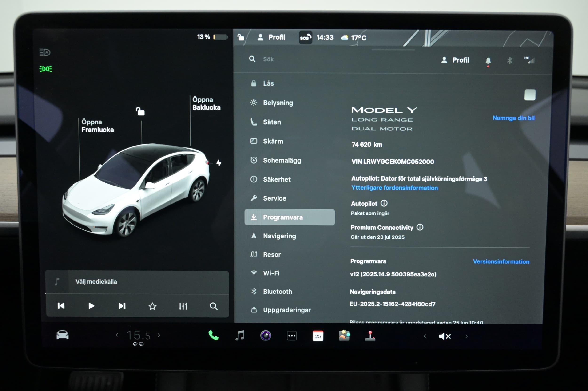Increase cabin temperature with right chevron
This screenshot has height=391, width=588.
[x=159, y=335]
